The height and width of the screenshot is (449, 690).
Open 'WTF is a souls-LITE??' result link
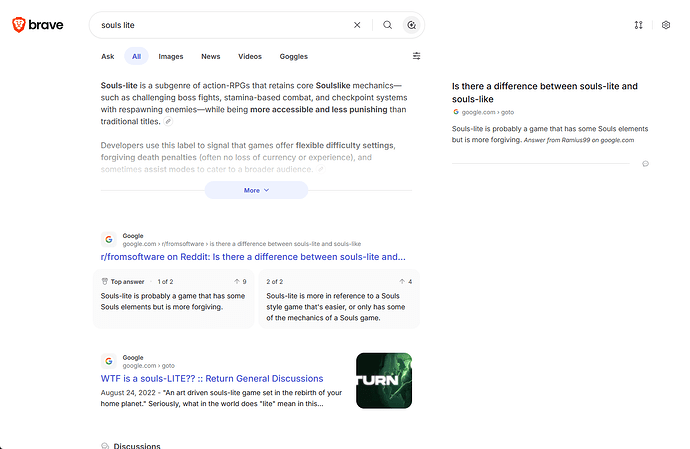click(x=212, y=379)
